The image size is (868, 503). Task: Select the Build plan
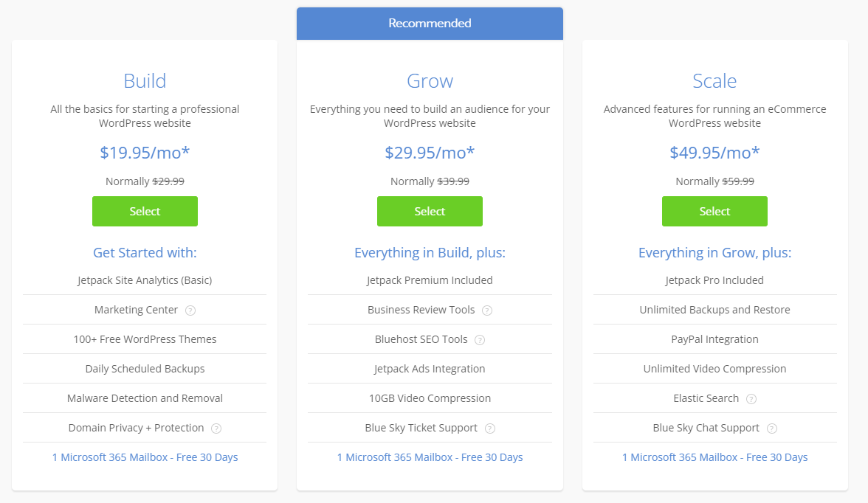click(145, 212)
